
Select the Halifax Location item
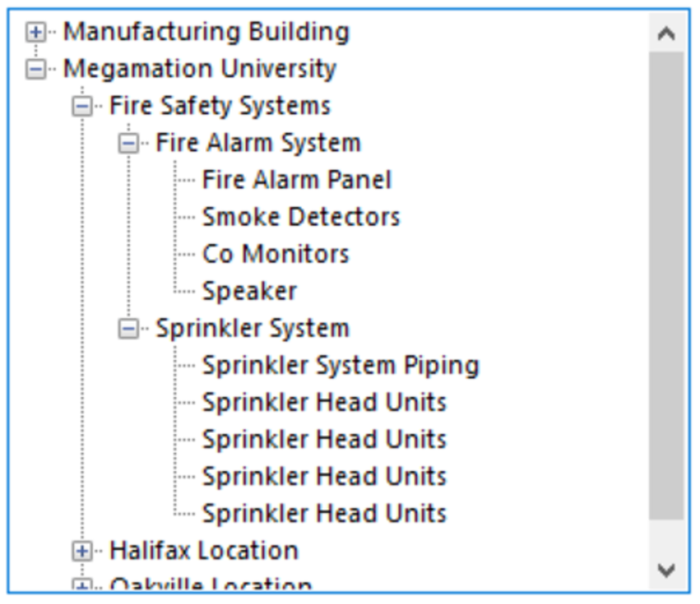203,551
